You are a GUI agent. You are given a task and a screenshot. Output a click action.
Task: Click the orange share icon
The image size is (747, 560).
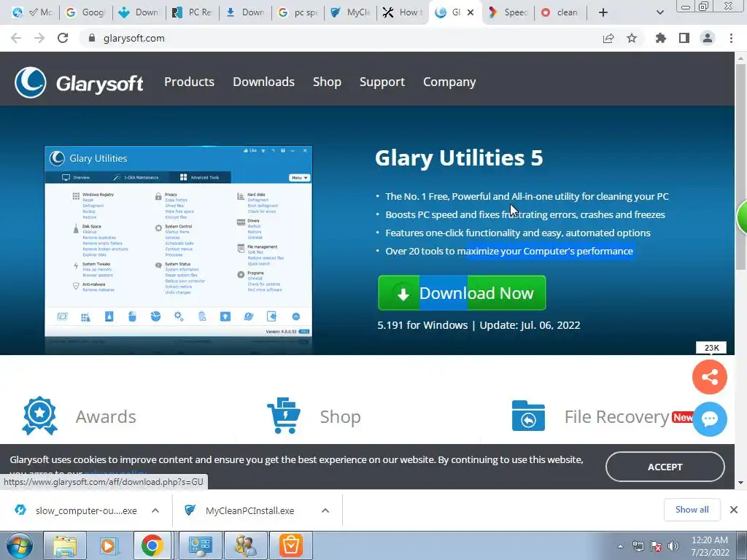[709, 377]
